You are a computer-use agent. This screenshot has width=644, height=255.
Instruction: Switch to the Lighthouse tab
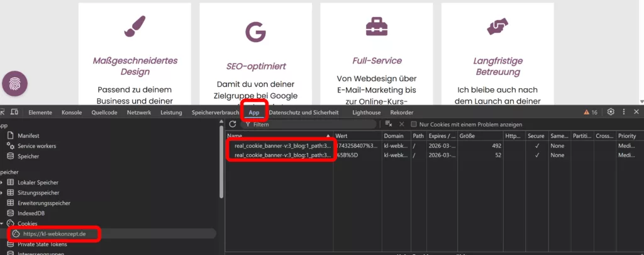[367, 112]
